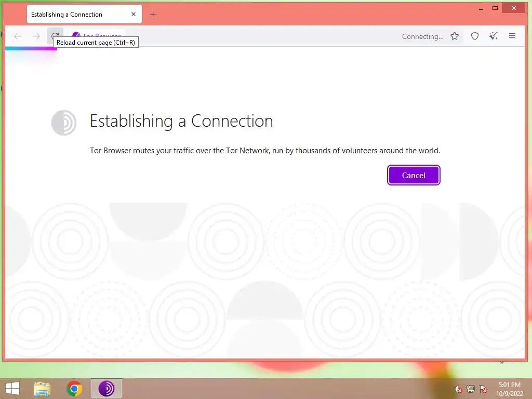Maximize the Tor Browser window
Viewport: 532px width, 399px height.
pyautogui.click(x=495, y=8)
